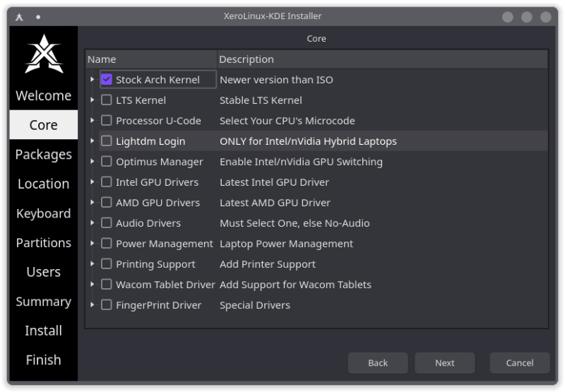
Task: Tick the Audio Drivers checkbox
Action: [x=107, y=223]
